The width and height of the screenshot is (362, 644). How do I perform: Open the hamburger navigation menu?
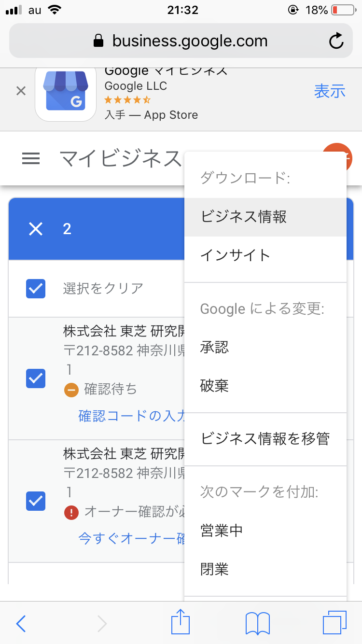(31, 158)
